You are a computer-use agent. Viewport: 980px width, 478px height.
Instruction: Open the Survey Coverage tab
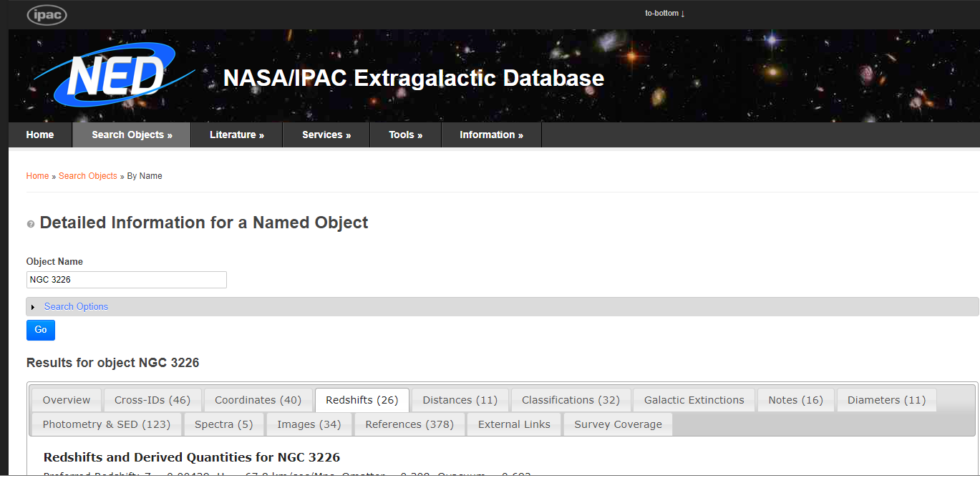(x=618, y=424)
